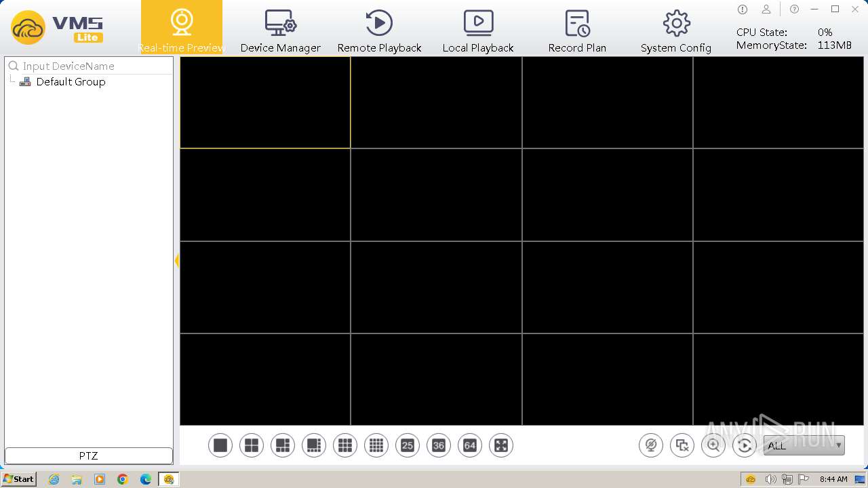Click the search magnifier icon in device panel

click(x=13, y=66)
